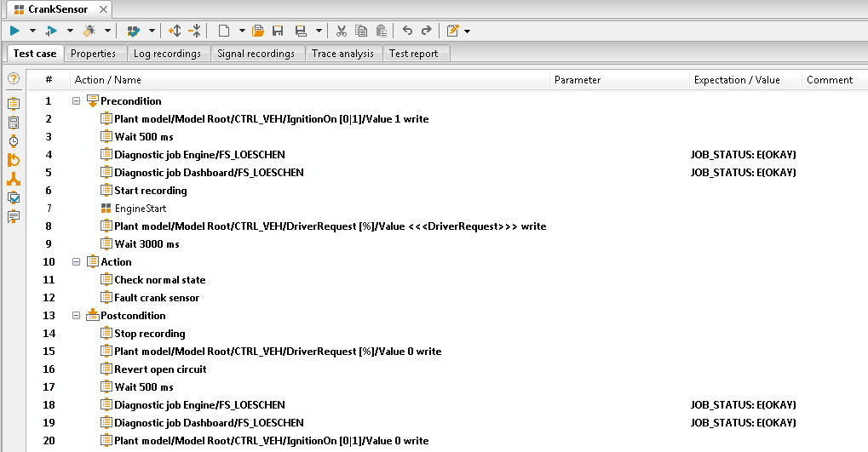
Task: Click the checkmark box icon in sidebar
Action: click(x=14, y=197)
